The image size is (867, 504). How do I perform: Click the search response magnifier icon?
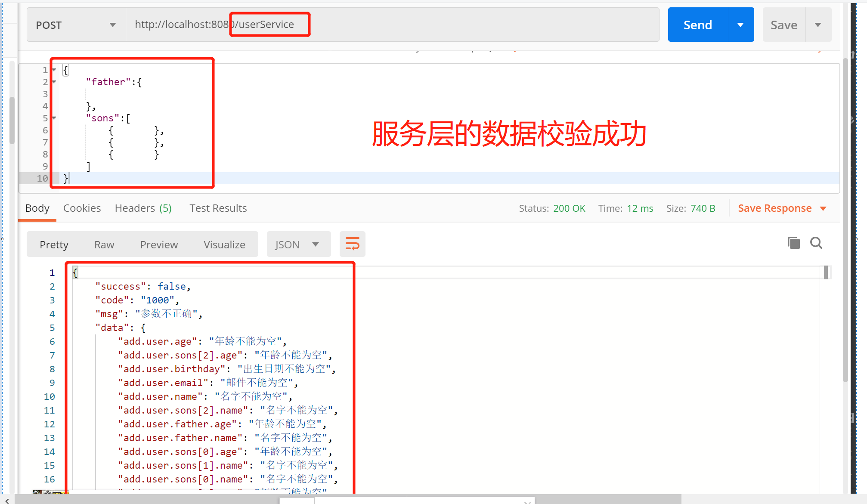coord(816,243)
